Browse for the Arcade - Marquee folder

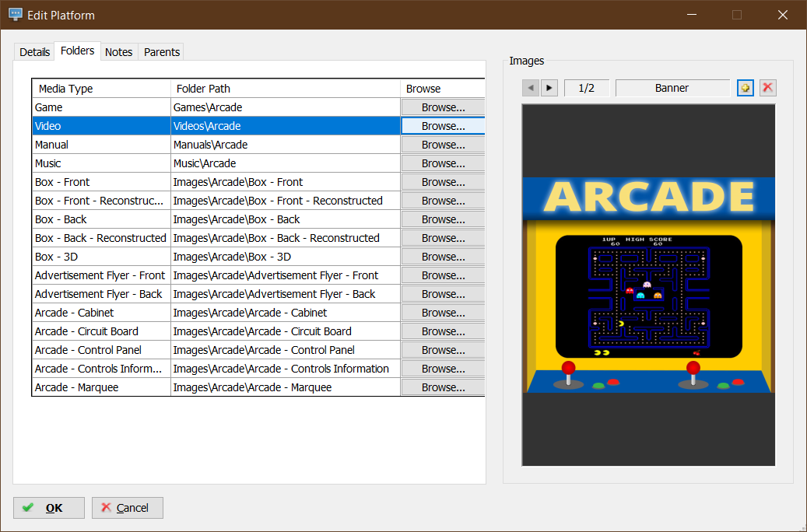pyautogui.click(x=443, y=387)
